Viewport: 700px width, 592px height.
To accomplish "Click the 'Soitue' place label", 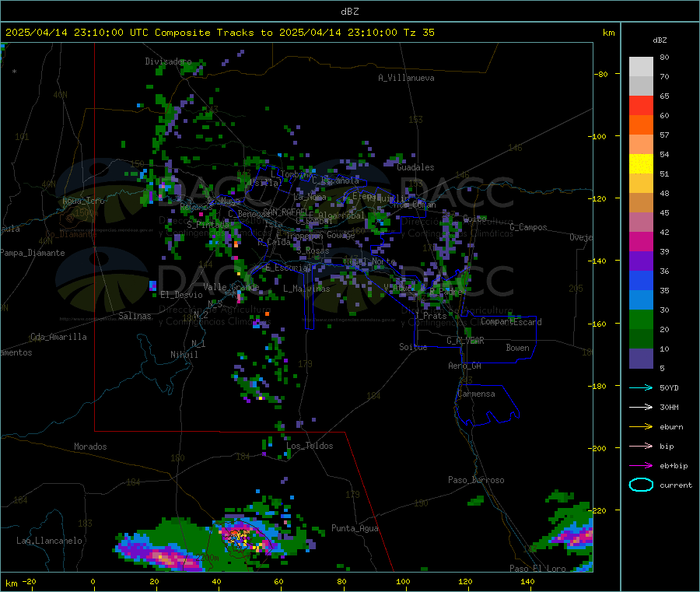I will click(413, 347).
